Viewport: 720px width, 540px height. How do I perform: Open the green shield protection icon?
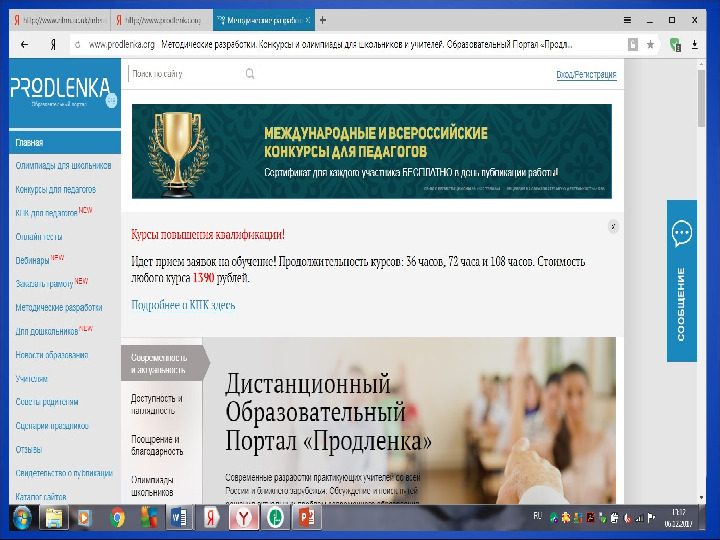[675, 45]
